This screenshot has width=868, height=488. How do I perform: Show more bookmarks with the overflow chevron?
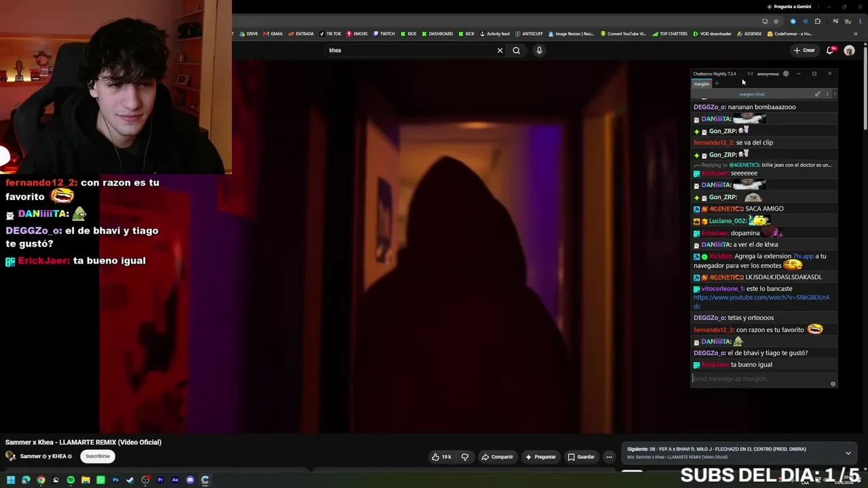tap(856, 34)
